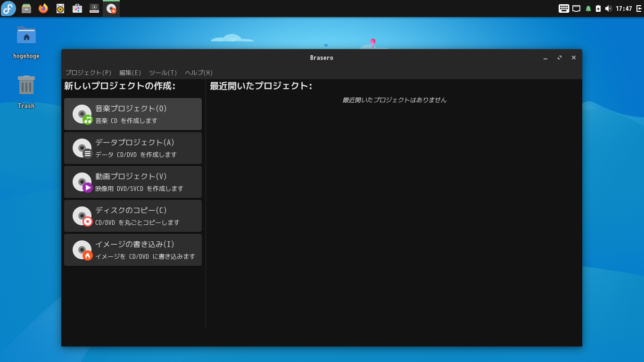Open the volume speaker control
644x362 pixels.
pos(608,8)
